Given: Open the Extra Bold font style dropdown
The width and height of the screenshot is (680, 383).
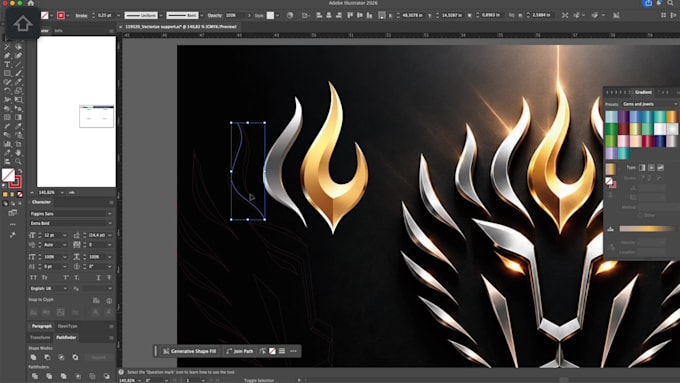Looking at the screenshot, I should 109,223.
